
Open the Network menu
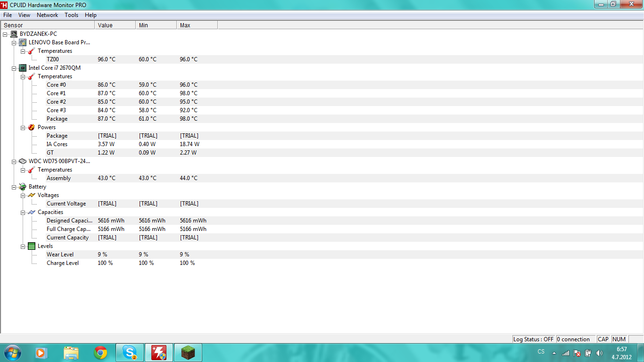(48, 15)
